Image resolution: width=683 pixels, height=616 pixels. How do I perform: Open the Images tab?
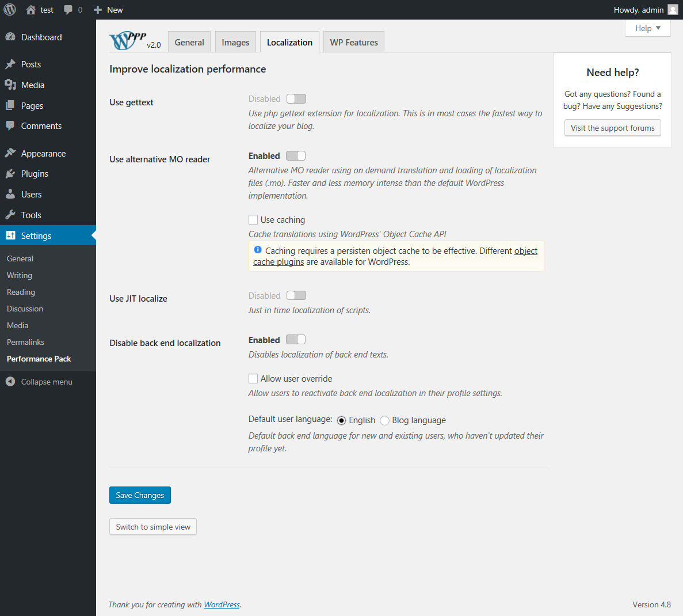[x=235, y=42]
